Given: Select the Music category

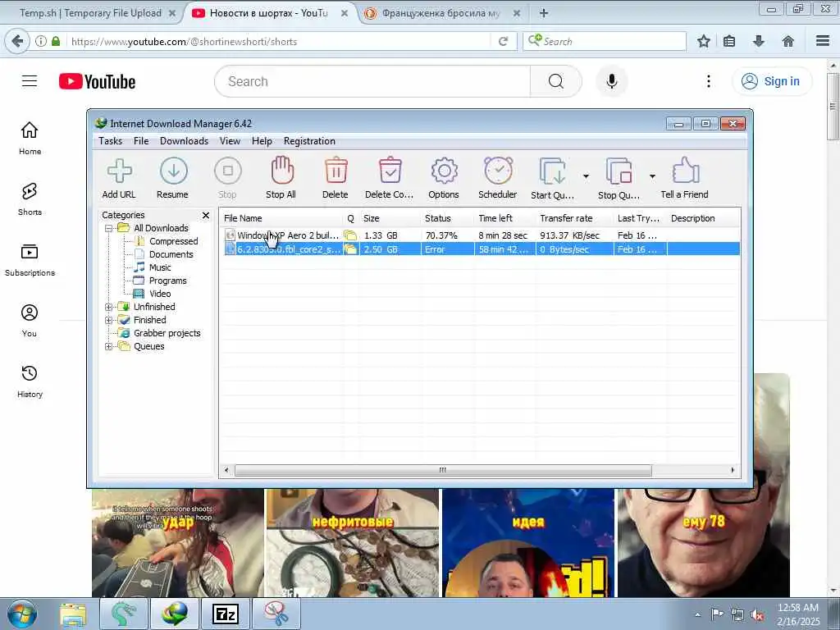Looking at the screenshot, I should click(x=160, y=267).
